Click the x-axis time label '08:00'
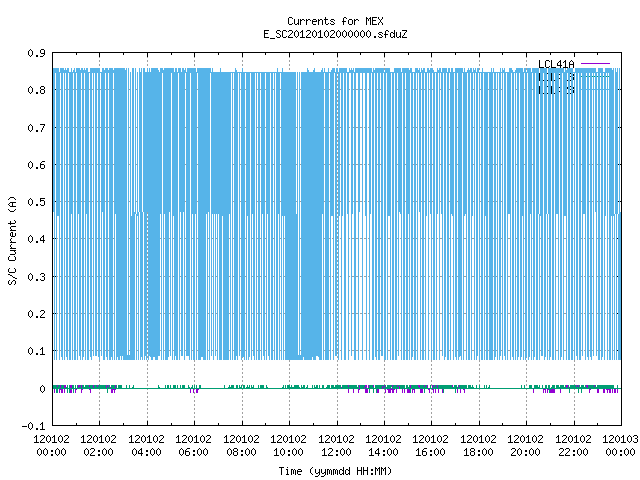This screenshot has height=480, width=640. point(241,452)
